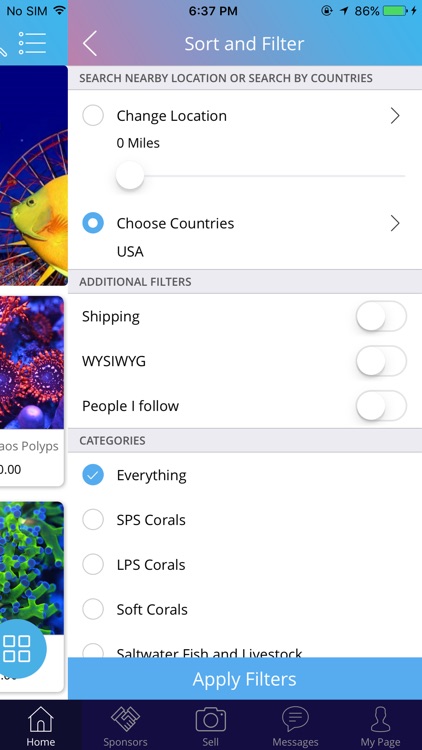
Task: Open the yellow fish listing thumbnail
Action: click(x=33, y=176)
